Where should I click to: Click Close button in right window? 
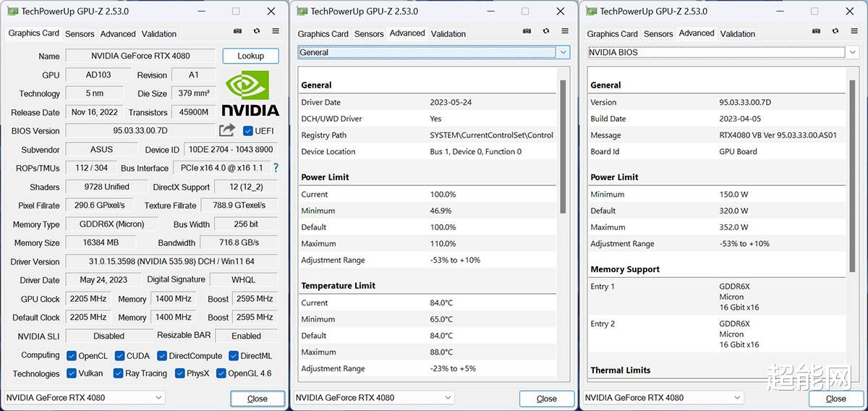tap(836, 399)
